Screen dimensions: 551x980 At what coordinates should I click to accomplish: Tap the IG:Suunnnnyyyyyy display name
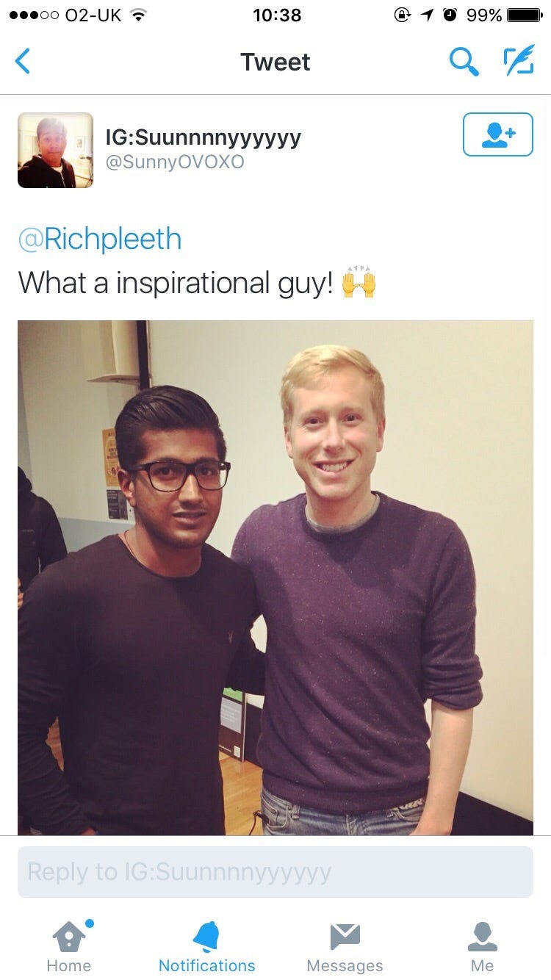point(204,137)
